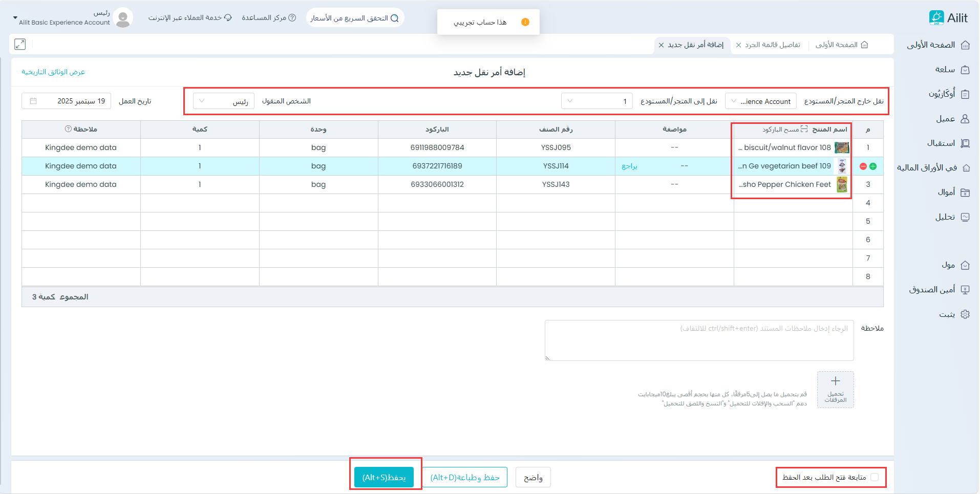The height and width of the screenshot is (494, 980).
Task: Click the notes text area
Action: click(699, 340)
